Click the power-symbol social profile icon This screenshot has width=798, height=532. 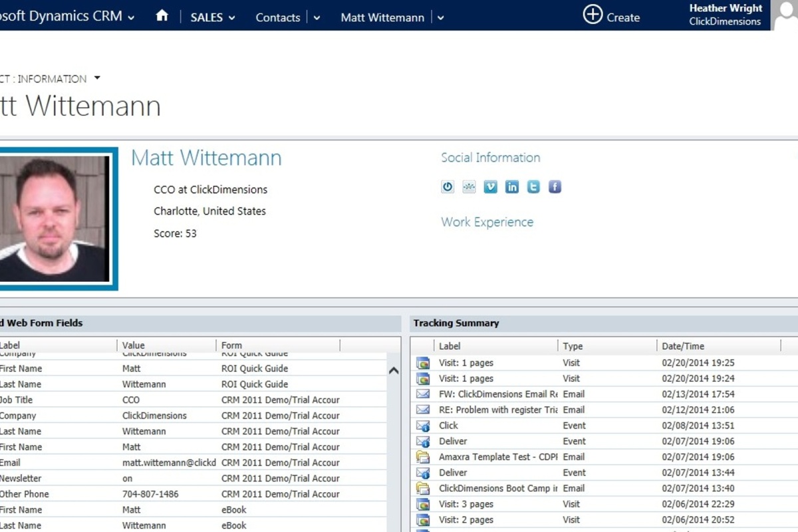[x=448, y=187]
